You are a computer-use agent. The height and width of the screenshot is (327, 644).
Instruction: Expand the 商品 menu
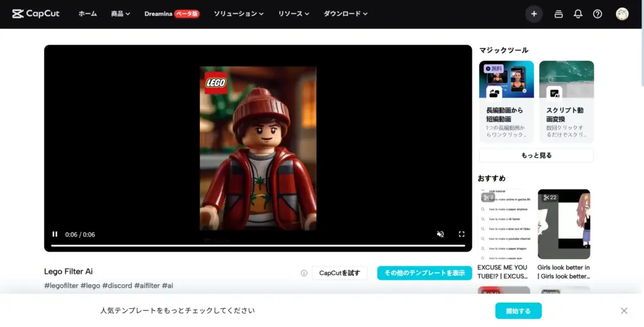click(120, 14)
